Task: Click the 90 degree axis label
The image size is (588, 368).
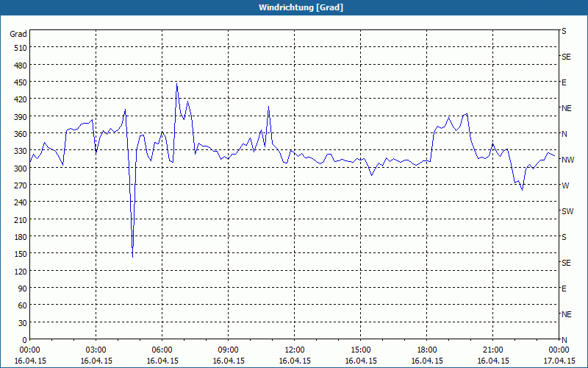Action: 24,288
